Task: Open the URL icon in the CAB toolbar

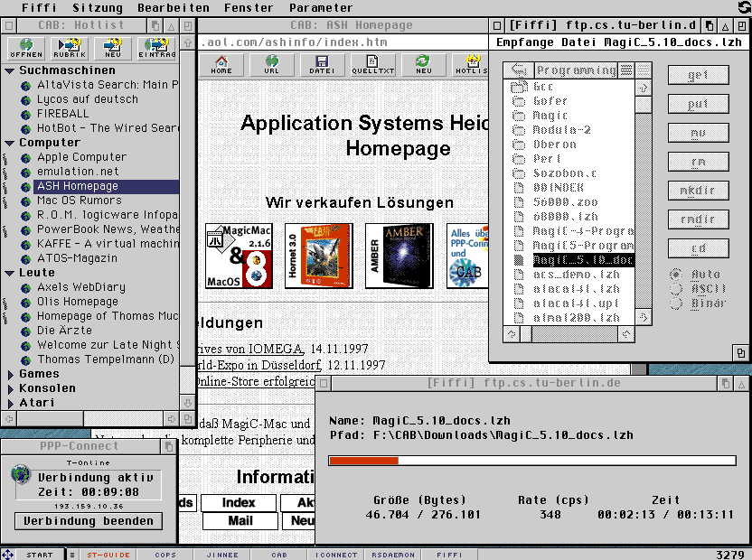Action: click(x=271, y=65)
